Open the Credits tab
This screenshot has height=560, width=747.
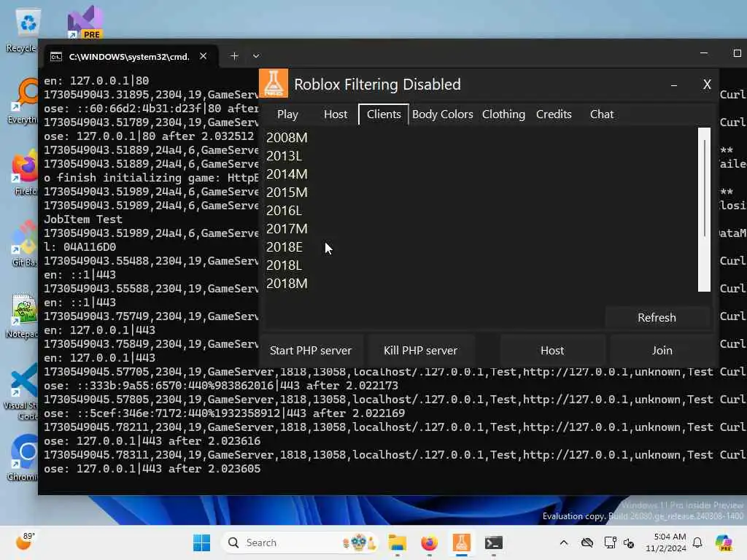pos(554,114)
